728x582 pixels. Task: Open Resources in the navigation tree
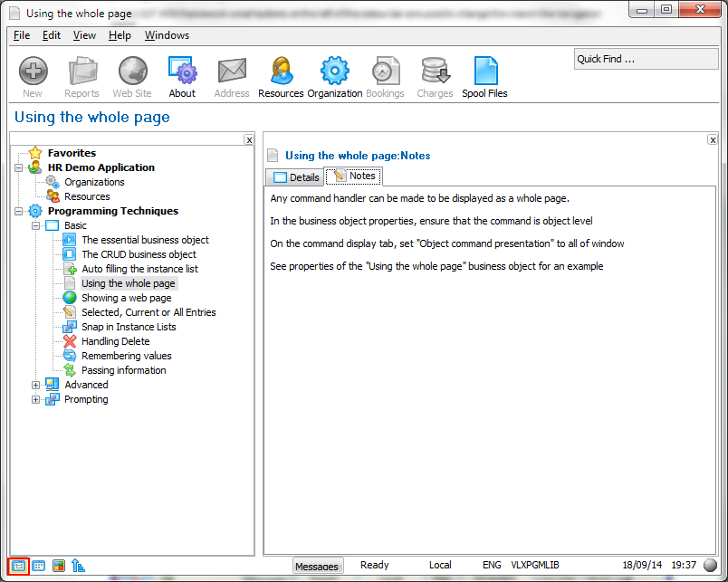[87, 196]
